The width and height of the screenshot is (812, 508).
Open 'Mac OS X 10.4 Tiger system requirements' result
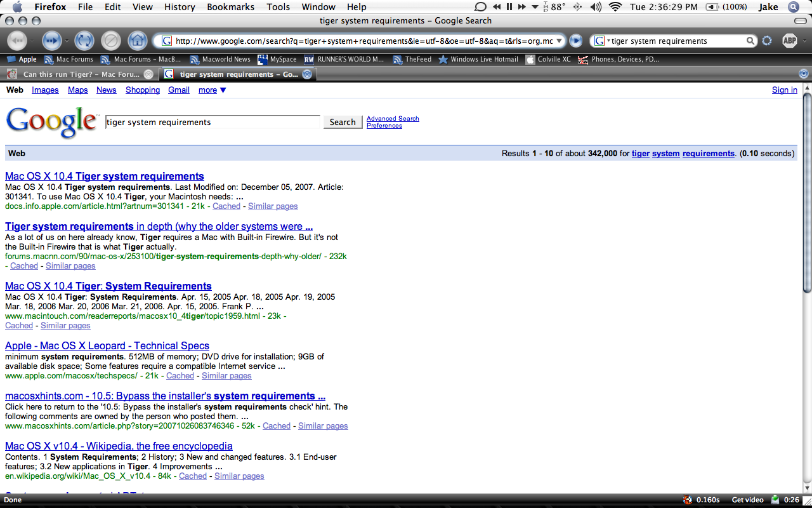(x=105, y=177)
